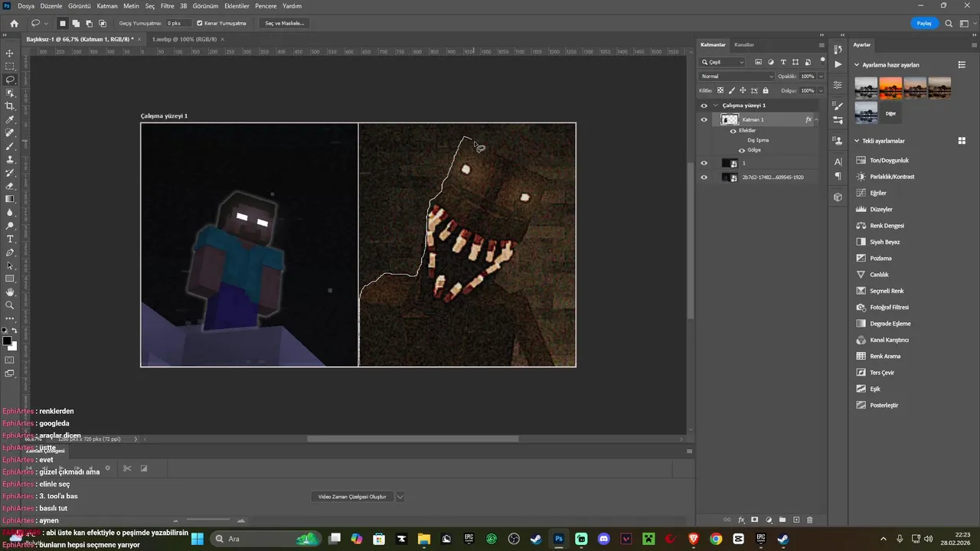Collapse the Ayarlama hazır ayarları section
The width and height of the screenshot is (980, 551).
click(x=857, y=65)
